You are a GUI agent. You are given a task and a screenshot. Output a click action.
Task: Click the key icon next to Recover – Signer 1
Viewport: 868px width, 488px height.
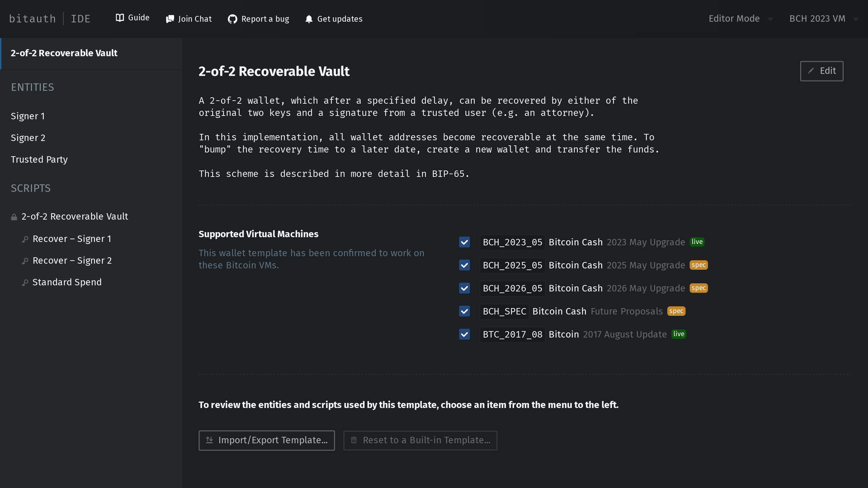(25, 239)
